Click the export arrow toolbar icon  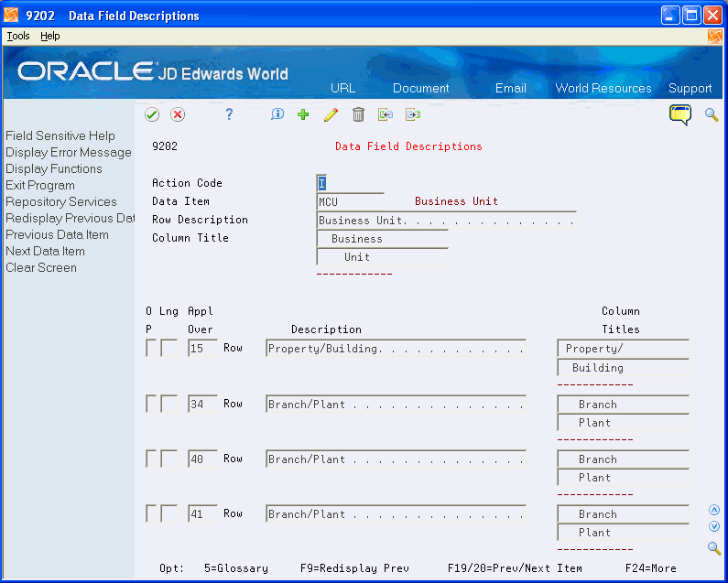pos(413,114)
